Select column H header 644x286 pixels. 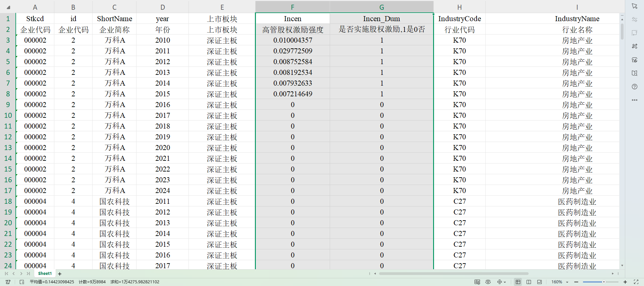click(459, 7)
